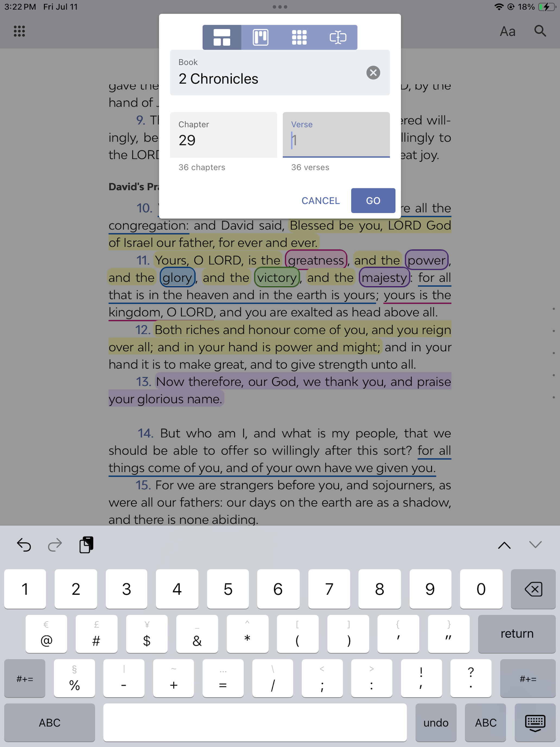
Task: Tap the left ABC keyboard switch key
Action: [50, 723]
